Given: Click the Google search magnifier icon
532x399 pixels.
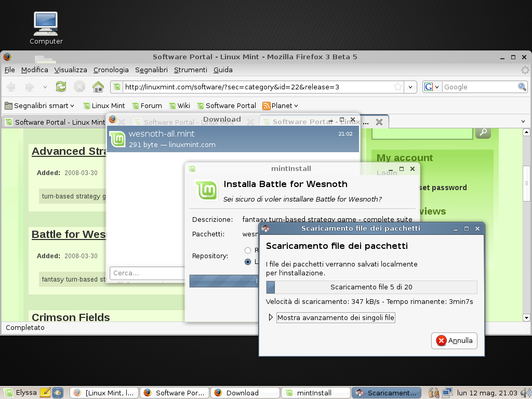Looking at the screenshot, I should tap(522, 87).
